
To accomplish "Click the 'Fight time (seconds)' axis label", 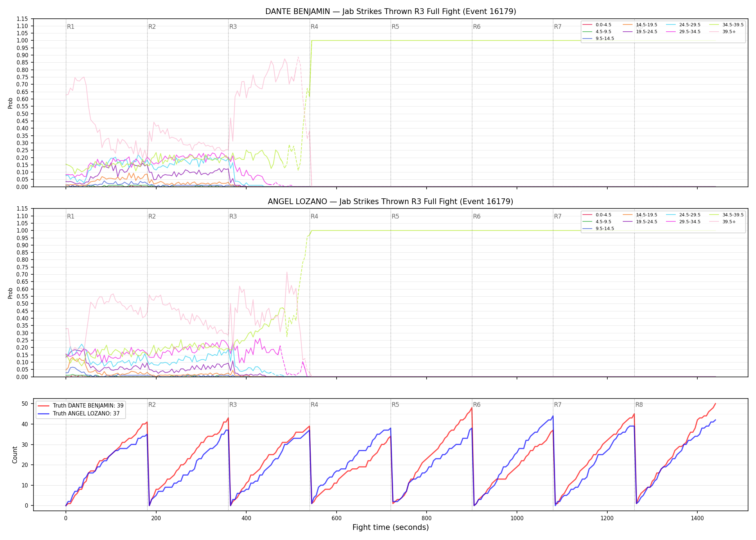I will (391, 527).
